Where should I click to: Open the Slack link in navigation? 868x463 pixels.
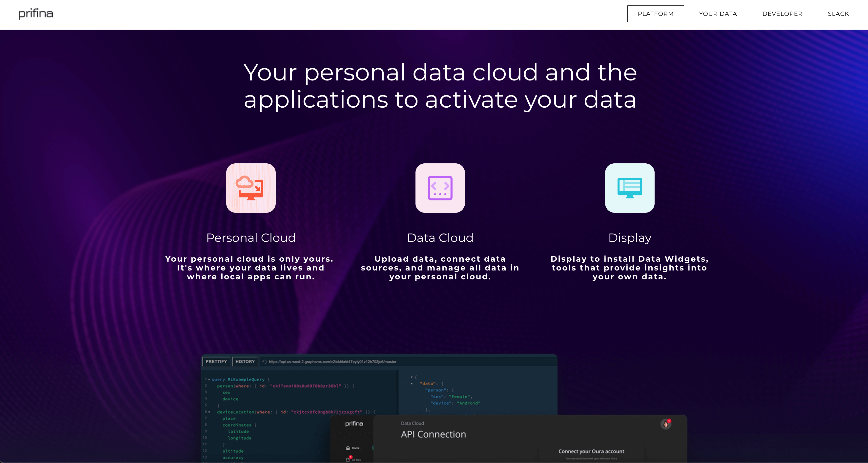pyautogui.click(x=838, y=14)
